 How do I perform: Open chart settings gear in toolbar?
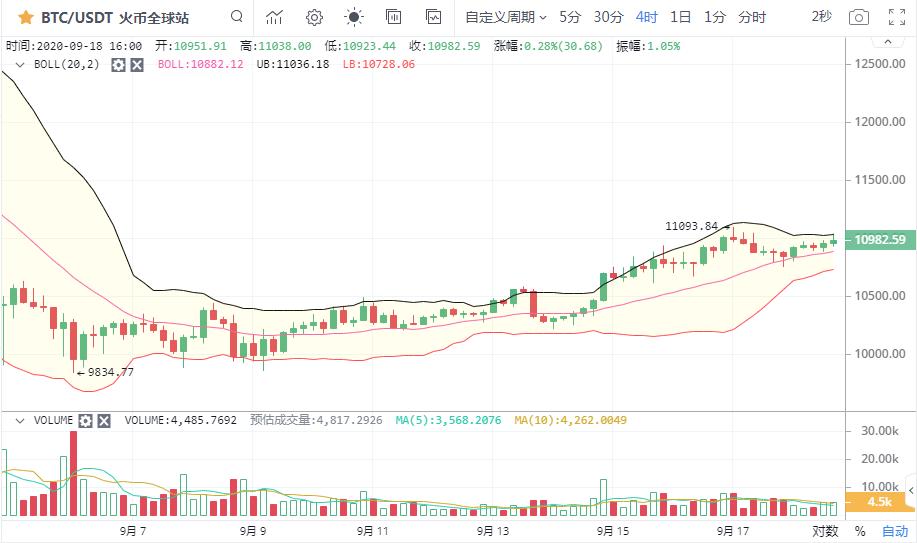click(x=314, y=17)
